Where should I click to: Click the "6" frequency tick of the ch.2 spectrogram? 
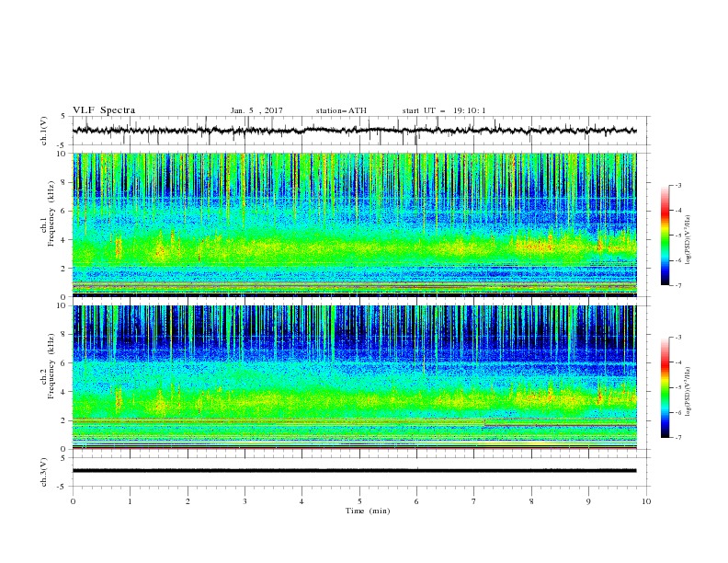pyautogui.click(x=65, y=363)
